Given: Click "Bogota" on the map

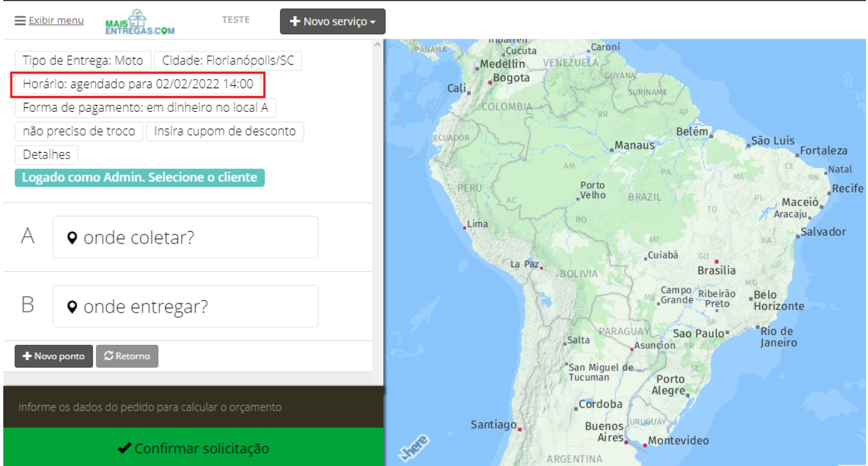Looking at the screenshot, I should coord(512,78).
